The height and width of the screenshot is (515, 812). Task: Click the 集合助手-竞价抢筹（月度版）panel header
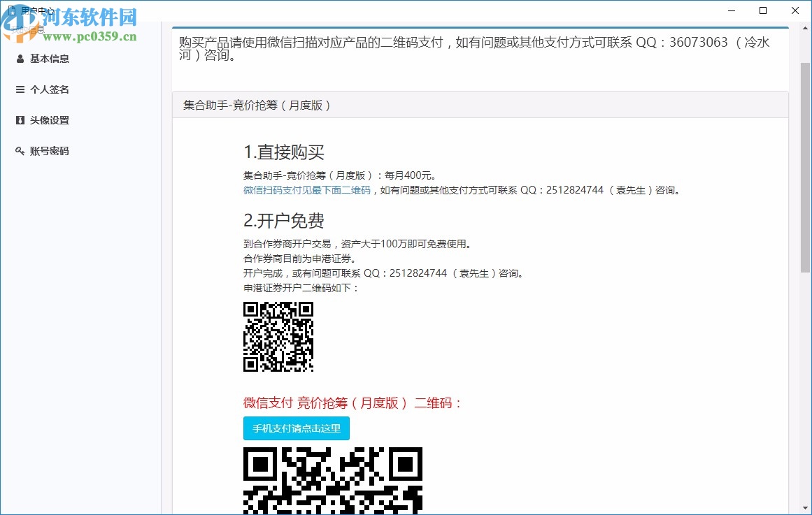[x=257, y=105]
